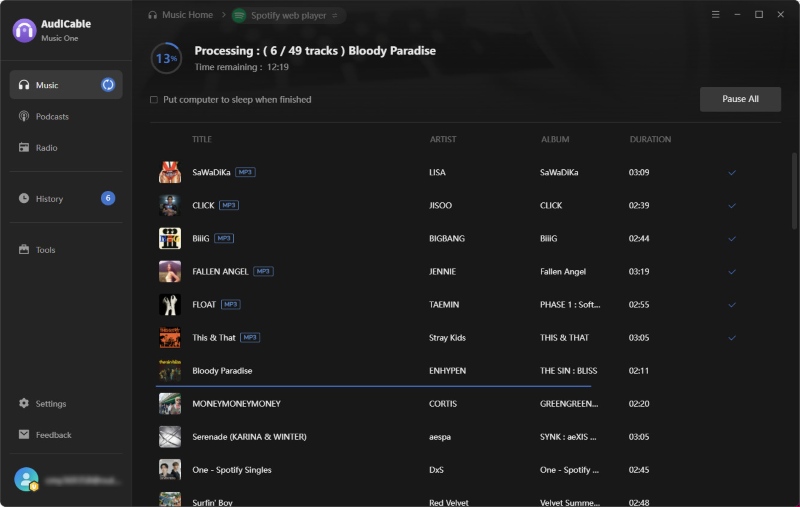Enable put computer to sleep when finished

pos(154,99)
